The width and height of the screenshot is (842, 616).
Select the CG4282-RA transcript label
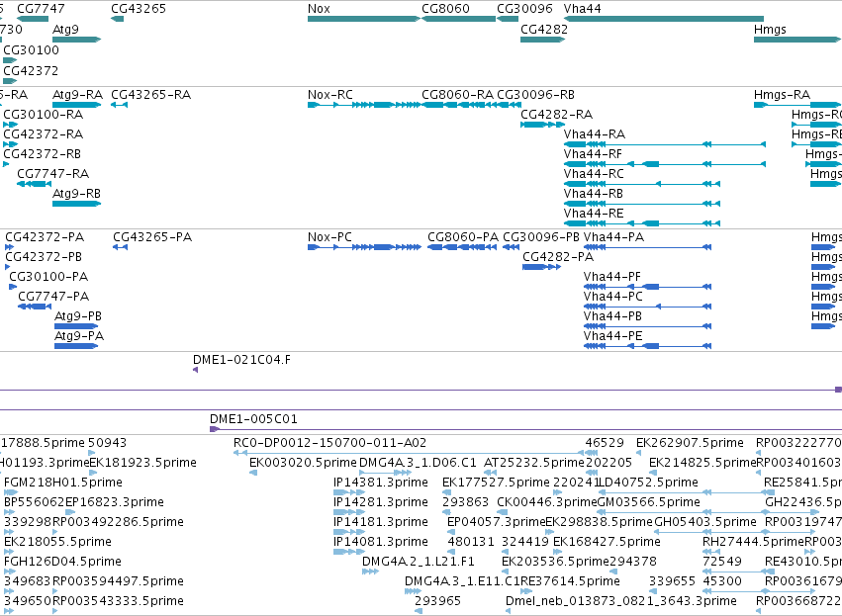(x=556, y=115)
